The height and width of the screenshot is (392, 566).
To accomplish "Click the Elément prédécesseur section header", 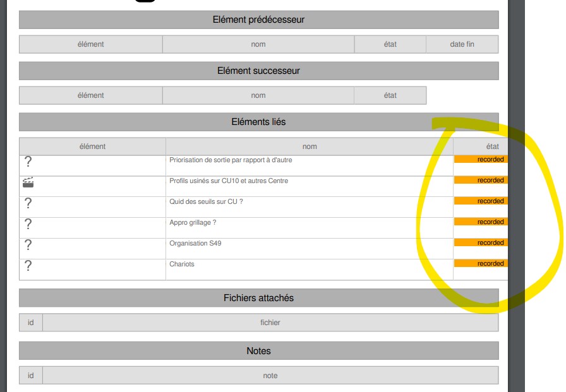I will point(259,20).
